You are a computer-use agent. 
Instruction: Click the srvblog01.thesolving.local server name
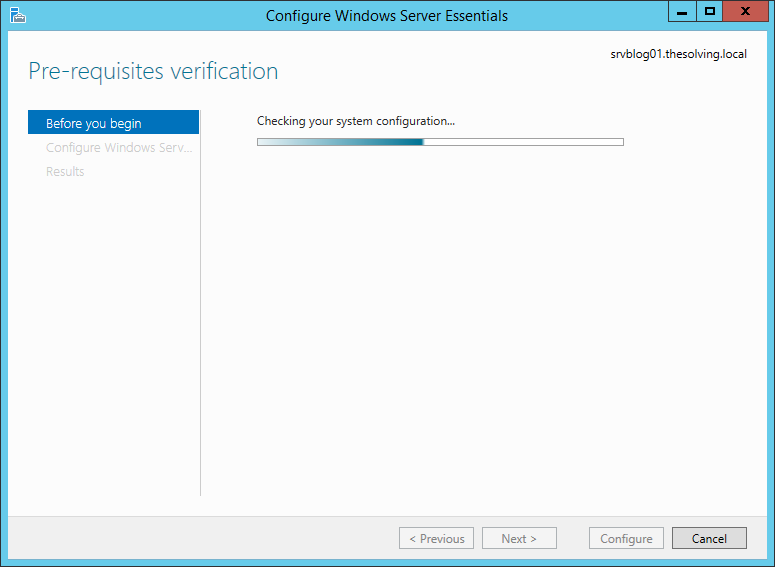click(x=678, y=54)
